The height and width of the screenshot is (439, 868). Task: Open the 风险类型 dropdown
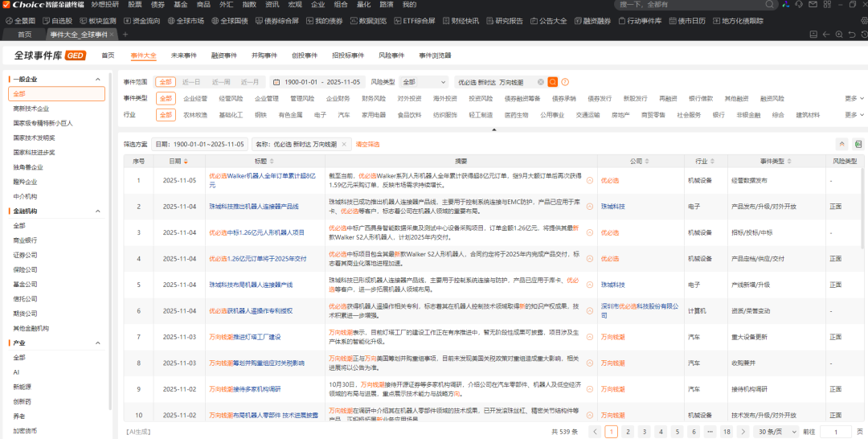424,82
